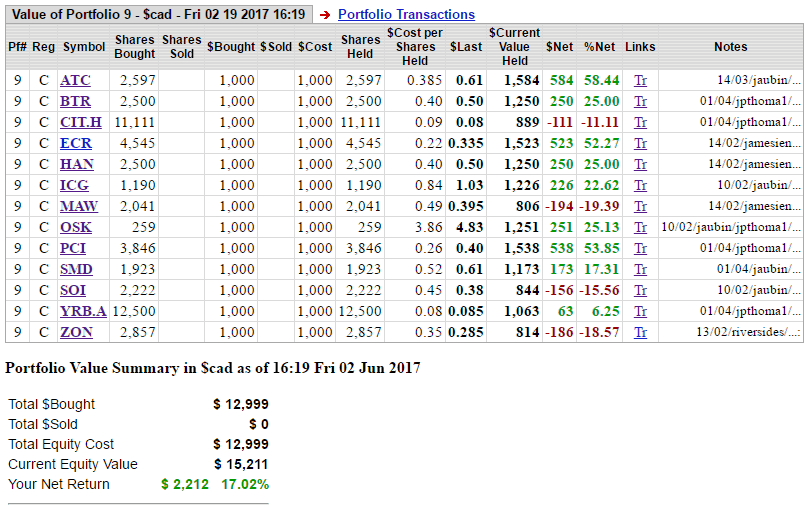Viewport: 806px width, 507px height.
Task: Open the YRB.A symbol link
Action: (x=83, y=311)
